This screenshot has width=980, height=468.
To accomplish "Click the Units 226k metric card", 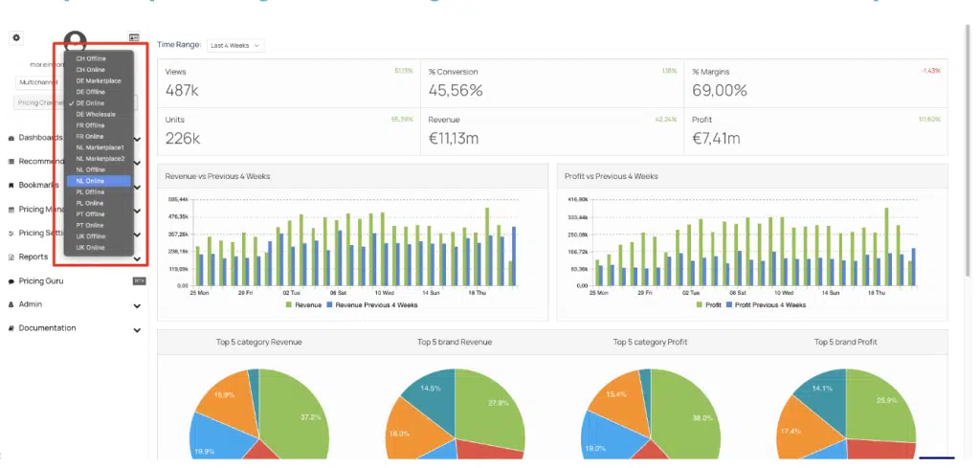I will tap(289, 132).
